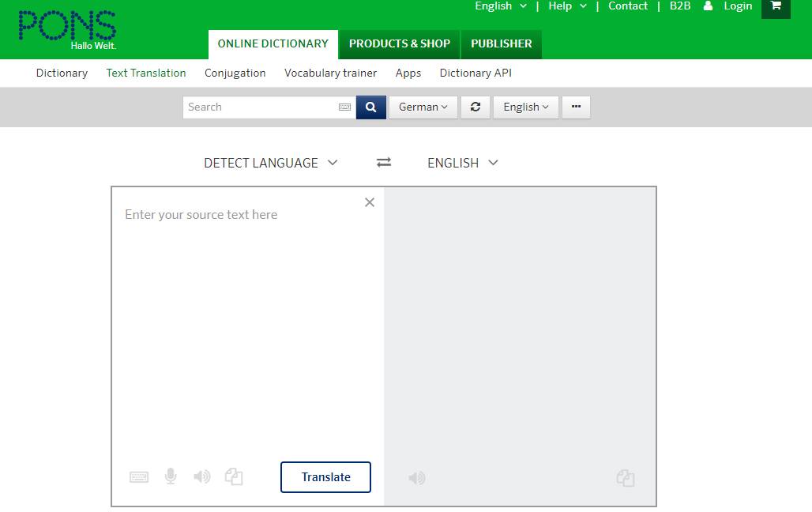Image resolution: width=812 pixels, height=512 pixels.
Task: Open the virtual keyboard inside the text area
Action: click(x=139, y=476)
